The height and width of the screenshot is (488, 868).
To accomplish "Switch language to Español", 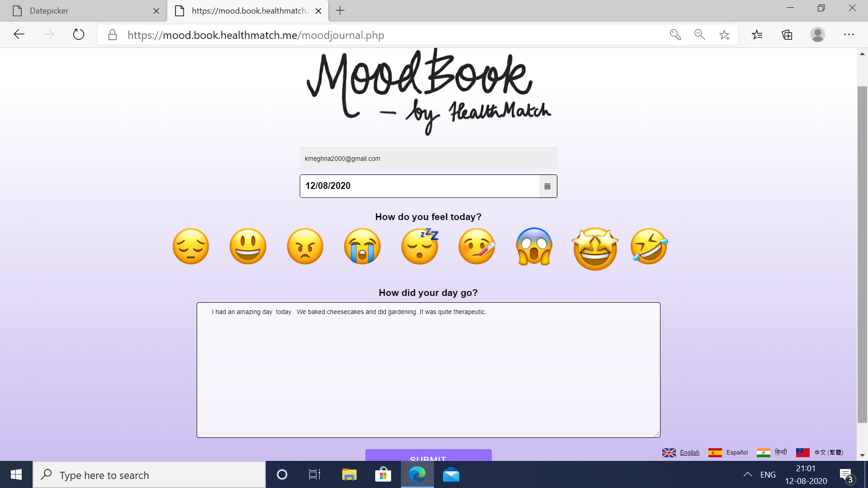I will (x=736, y=452).
